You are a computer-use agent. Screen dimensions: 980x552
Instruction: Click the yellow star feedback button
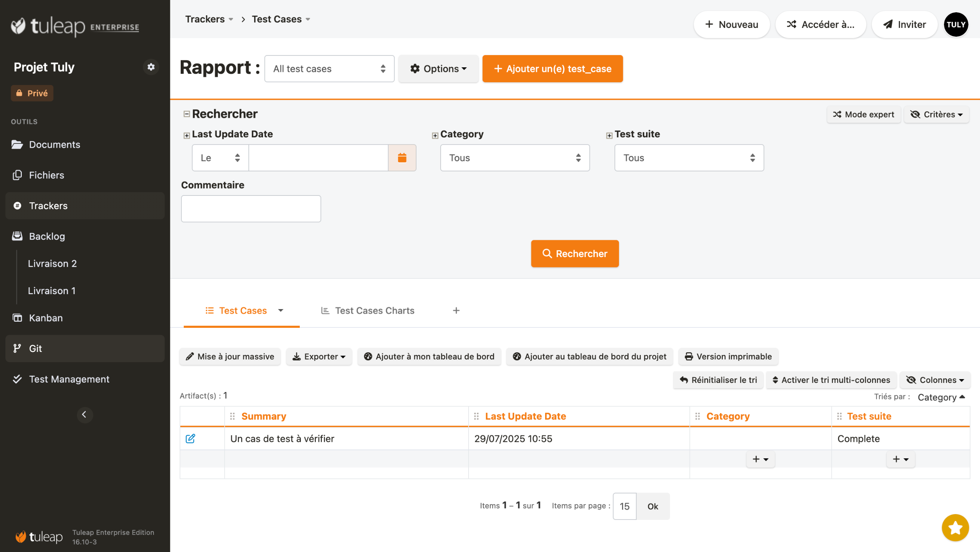955,528
